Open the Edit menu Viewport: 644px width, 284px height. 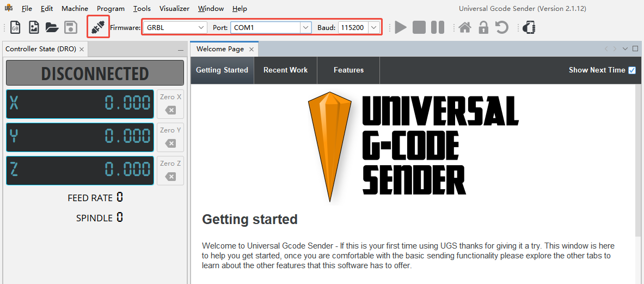[x=47, y=9]
